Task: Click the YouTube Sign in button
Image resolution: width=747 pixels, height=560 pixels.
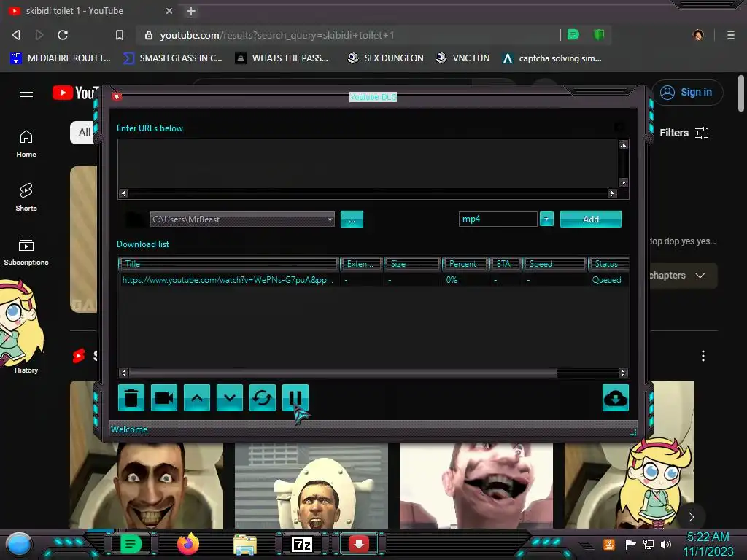Action: tap(687, 92)
